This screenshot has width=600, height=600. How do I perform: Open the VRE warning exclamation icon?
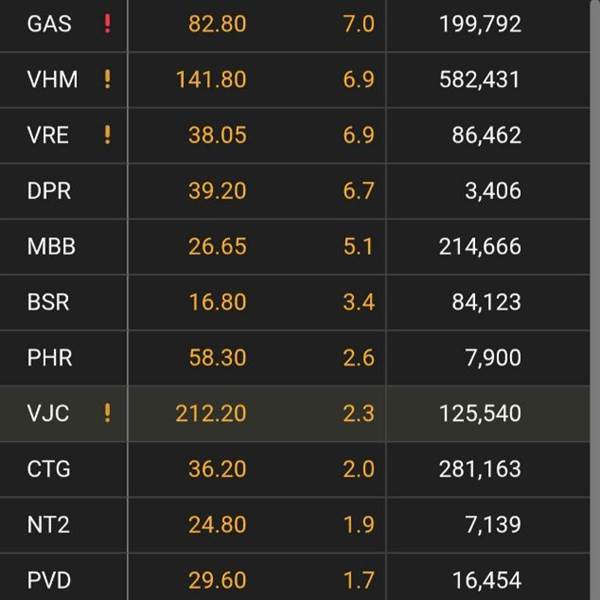pyautogui.click(x=108, y=135)
